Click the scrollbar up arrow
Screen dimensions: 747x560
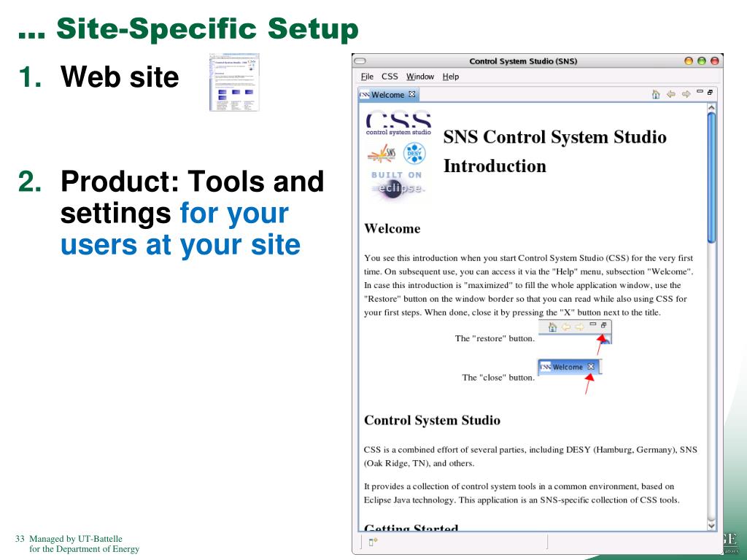point(712,109)
